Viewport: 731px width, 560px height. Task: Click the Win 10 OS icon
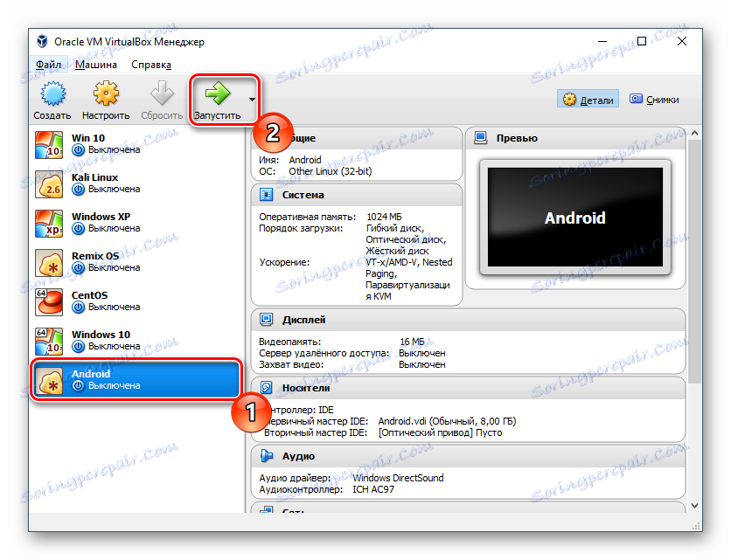(x=49, y=145)
